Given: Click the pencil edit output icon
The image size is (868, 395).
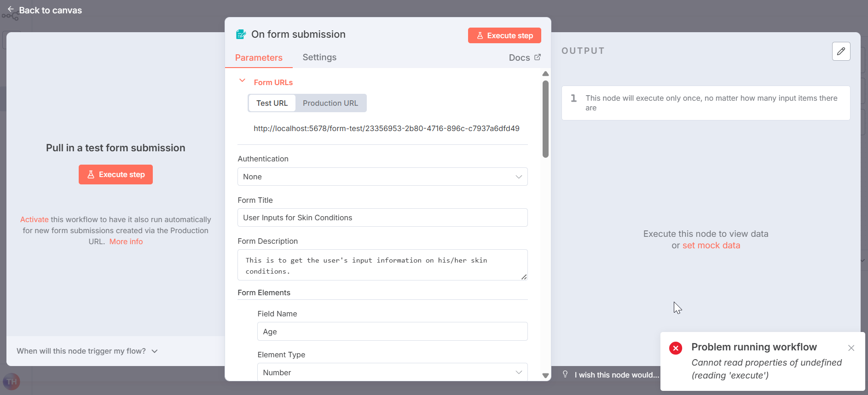Looking at the screenshot, I should 841,51.
